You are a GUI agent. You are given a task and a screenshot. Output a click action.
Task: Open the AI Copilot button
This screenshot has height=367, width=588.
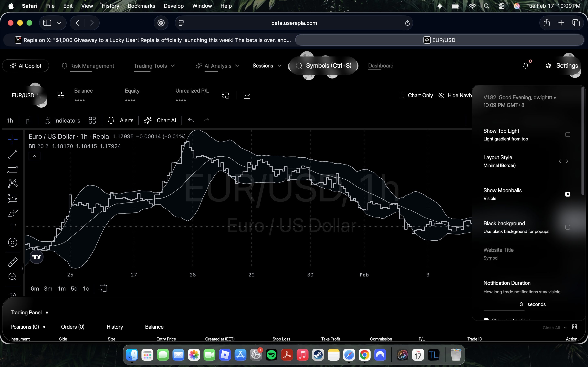point(26,66)
